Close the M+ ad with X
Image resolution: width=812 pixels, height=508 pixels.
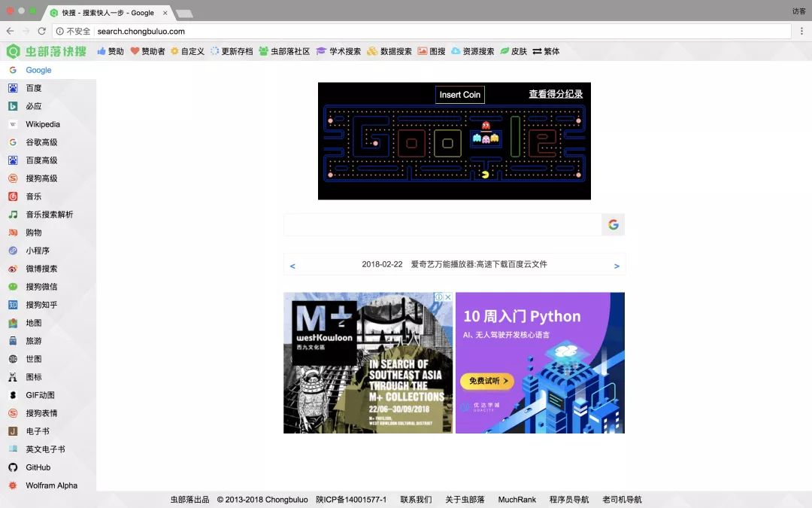(448, 297)
